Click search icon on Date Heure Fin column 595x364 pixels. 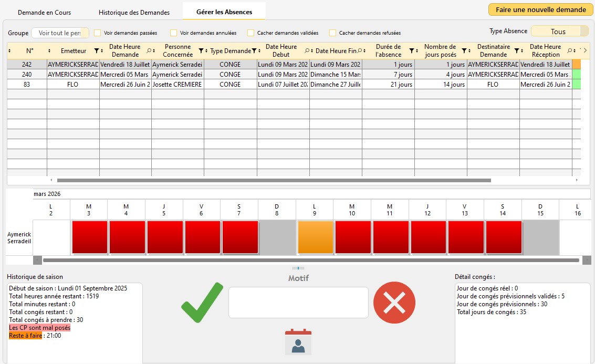359,51
